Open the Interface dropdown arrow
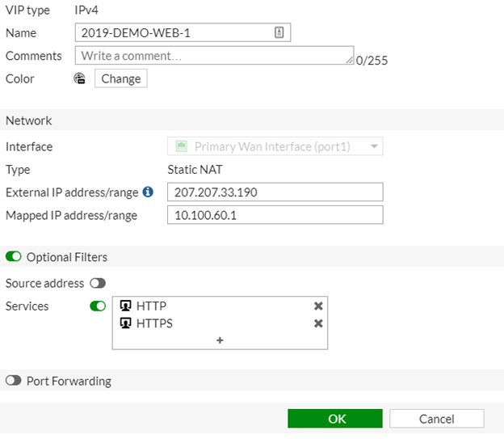The width and height of the screenshot is (504, 439). [374, 146]
